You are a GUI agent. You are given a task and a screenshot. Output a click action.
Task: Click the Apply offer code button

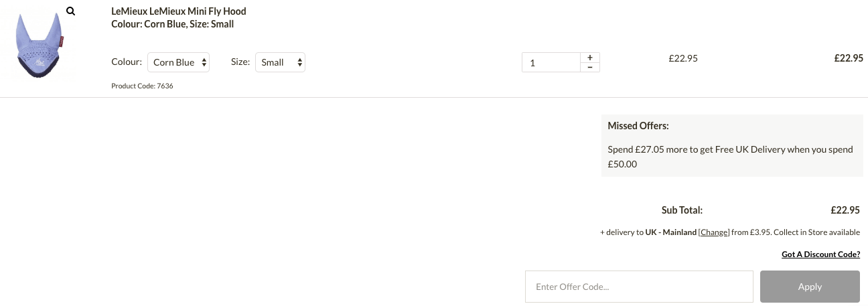click(x=810, y=287)
